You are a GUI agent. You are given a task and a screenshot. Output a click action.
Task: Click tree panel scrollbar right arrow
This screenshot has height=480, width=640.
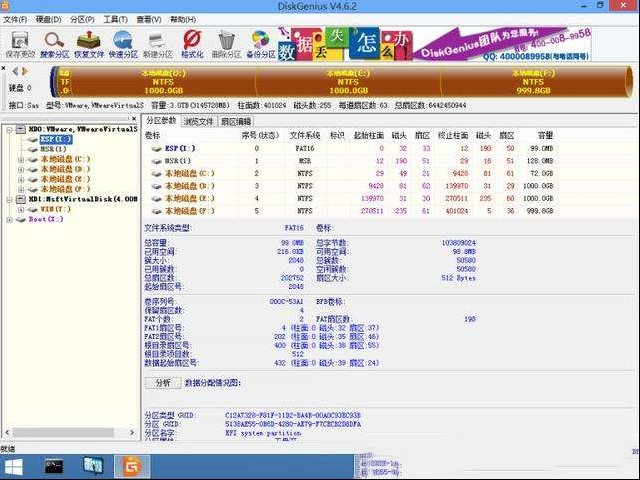click(132, 432)
